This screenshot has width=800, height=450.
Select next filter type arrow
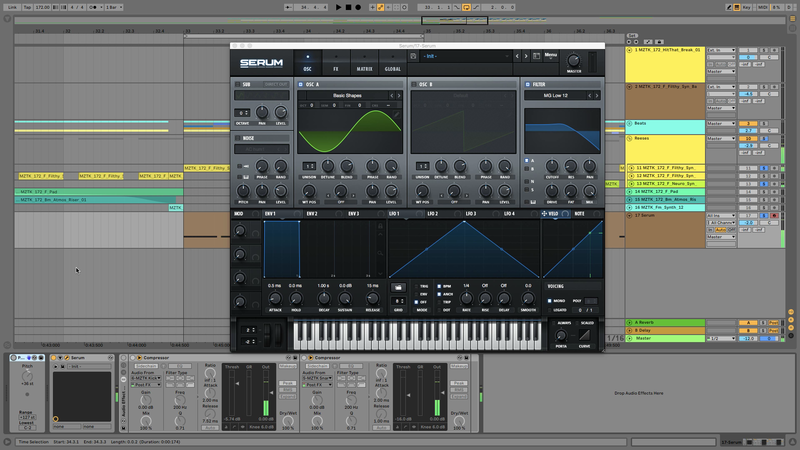pos(596,95)
